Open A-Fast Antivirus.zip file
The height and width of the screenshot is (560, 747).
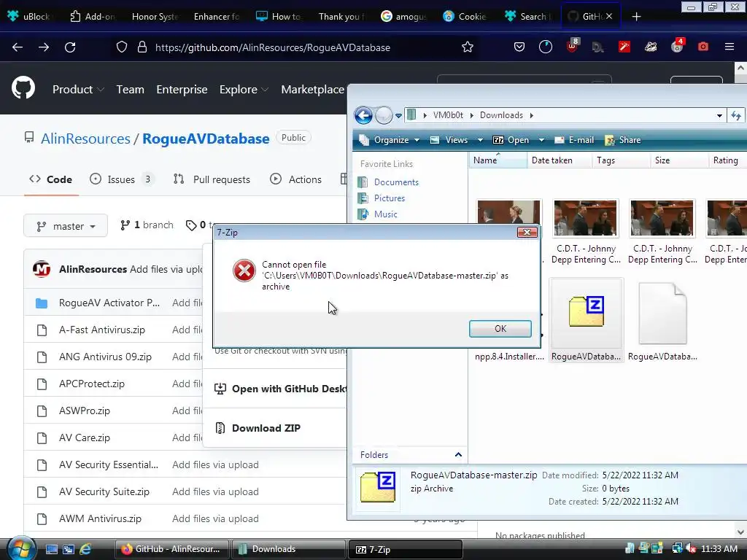[102, 330]
